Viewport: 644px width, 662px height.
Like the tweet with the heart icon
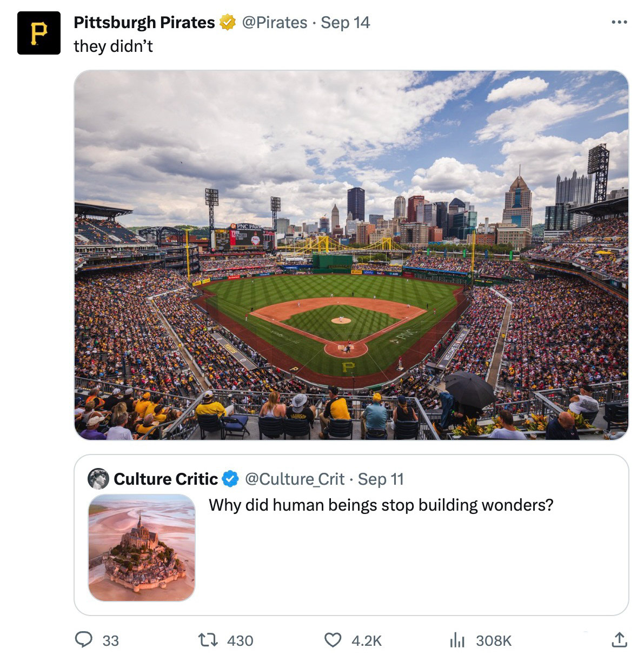pyautogui.click(x=332, y=640)
